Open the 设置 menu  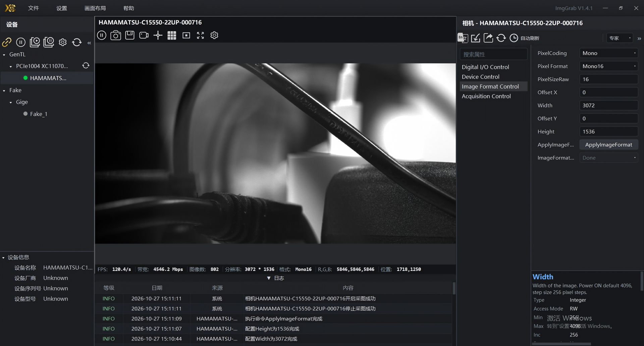62,8
